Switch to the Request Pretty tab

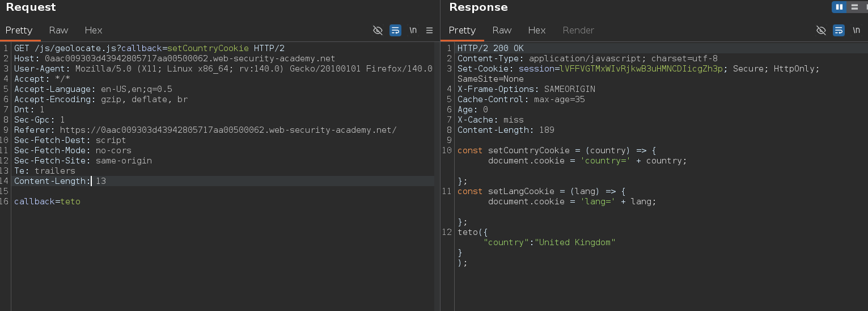tap(19, 30)
